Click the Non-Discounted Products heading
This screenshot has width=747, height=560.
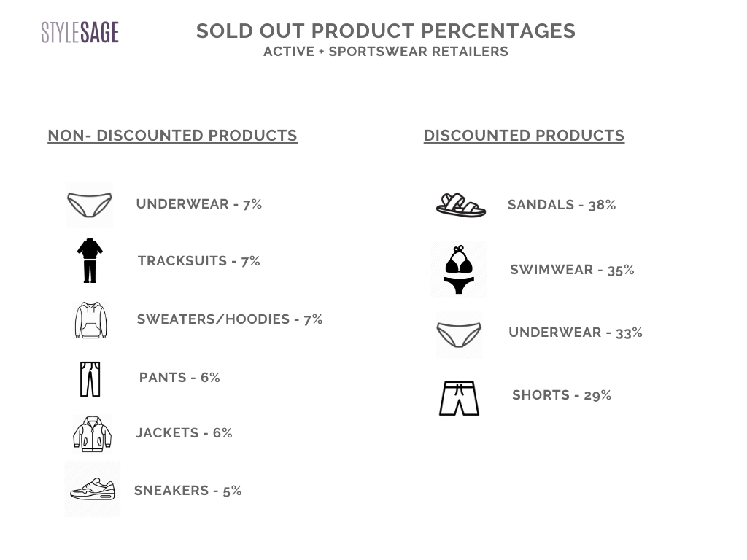[172, 136]
